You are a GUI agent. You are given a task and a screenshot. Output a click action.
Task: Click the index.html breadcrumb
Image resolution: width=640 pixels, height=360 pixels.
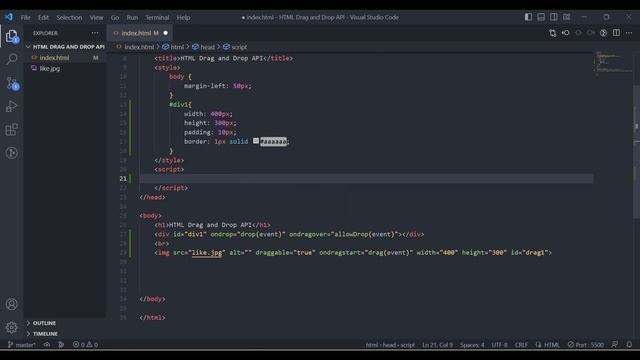139,47
